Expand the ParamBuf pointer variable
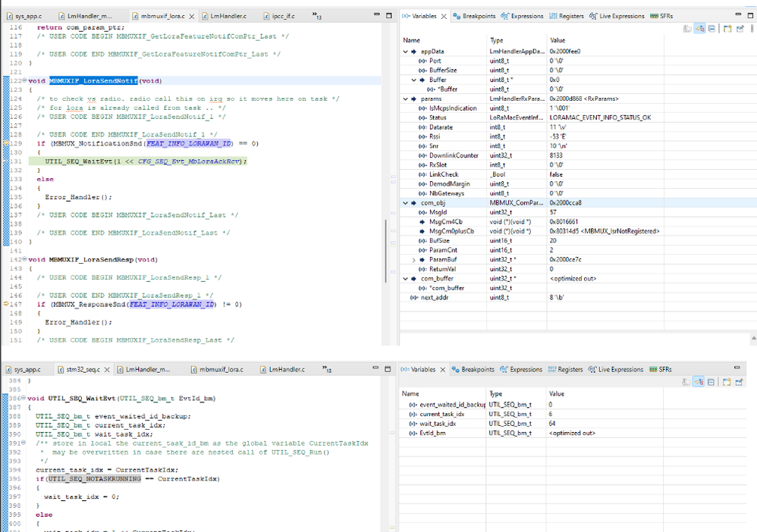 coord(414,259)
